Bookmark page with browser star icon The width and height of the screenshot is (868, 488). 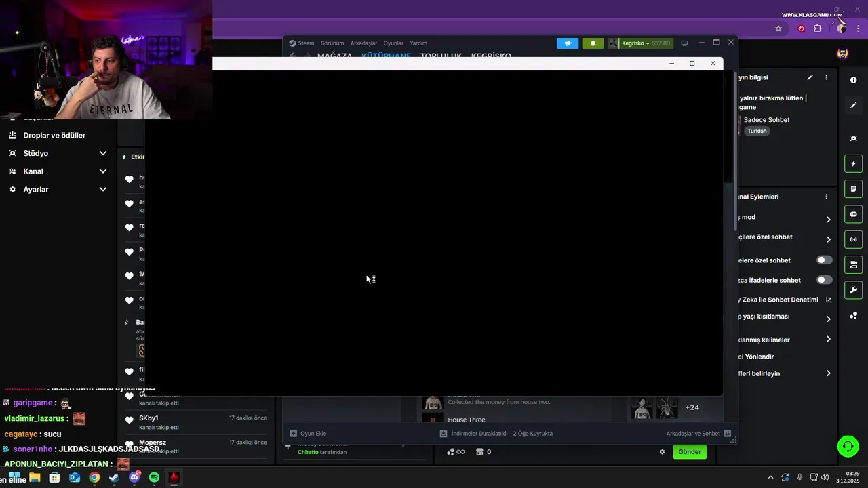pos(778,28)
